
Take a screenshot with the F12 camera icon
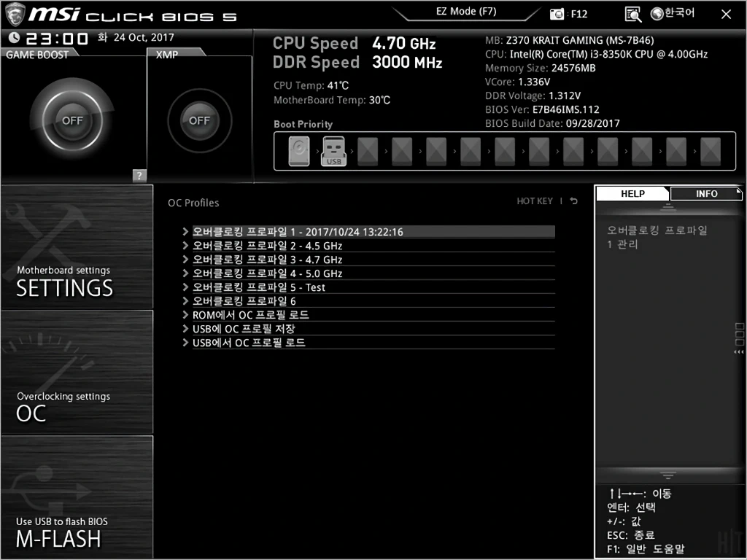click(x=557, y=15)
